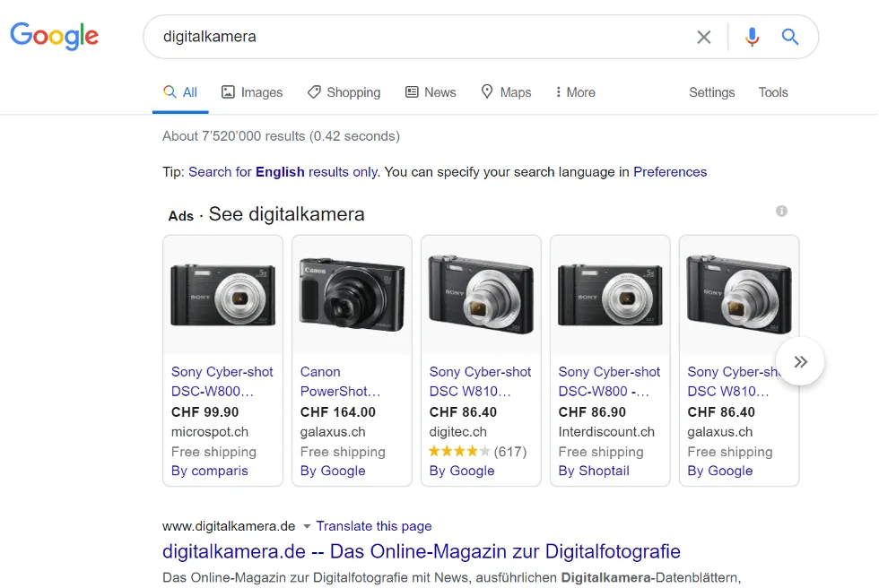Click 'Search for English results only' link
The image size is (879, 588).
tap(283, 172)
